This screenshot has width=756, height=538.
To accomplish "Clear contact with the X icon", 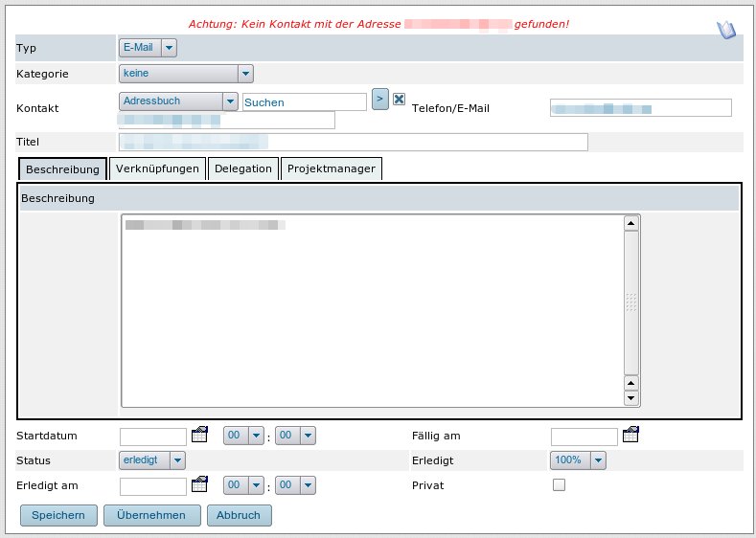I will [x=400, y=100].
